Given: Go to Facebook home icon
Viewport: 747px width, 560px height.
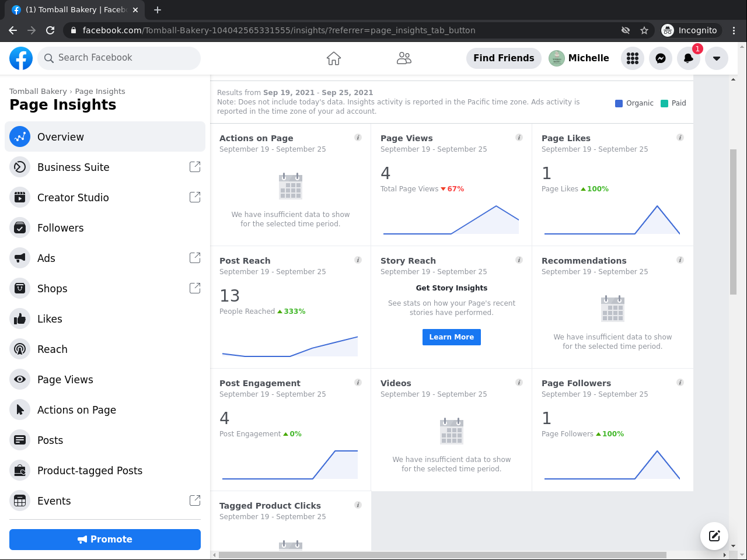Looking at the screenshot, I should pyautogui.click(x=334, y=58).
